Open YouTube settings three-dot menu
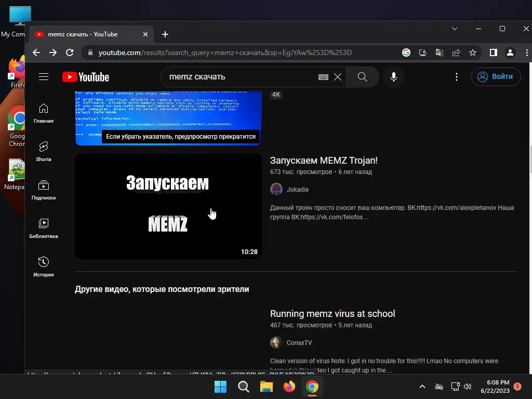 456,77
